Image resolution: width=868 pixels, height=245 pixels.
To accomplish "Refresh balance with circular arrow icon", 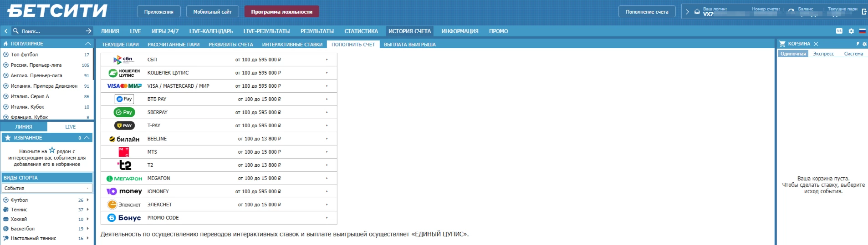I will pyautogui.click(x=791, y=11).
